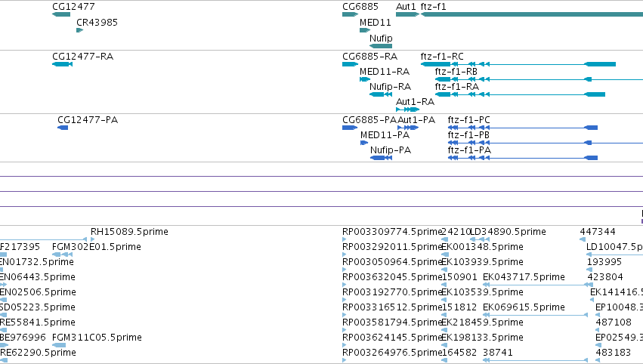643x364 pixels.
Task: Click the ftz-f1-PA coding feature
Action: tap(522, 158)
